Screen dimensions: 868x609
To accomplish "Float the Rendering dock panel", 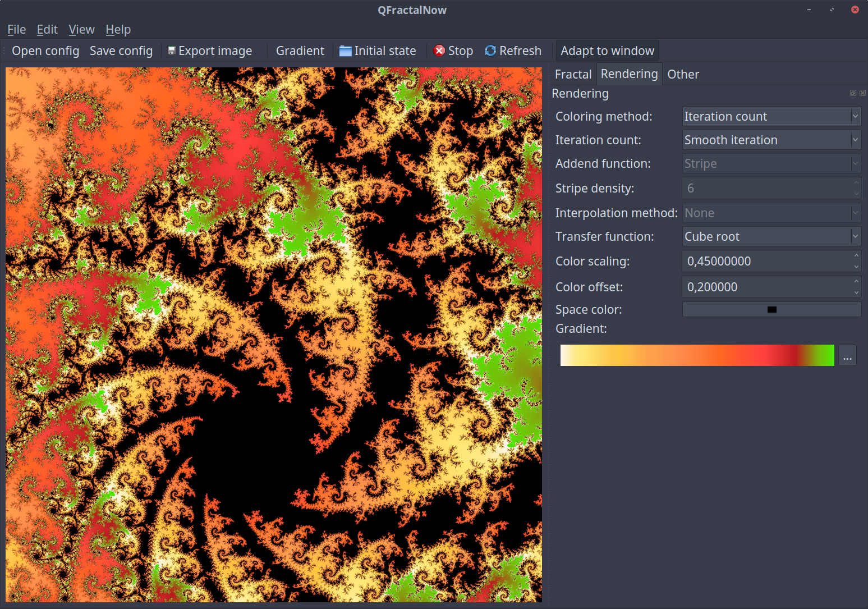I will 853,93.
